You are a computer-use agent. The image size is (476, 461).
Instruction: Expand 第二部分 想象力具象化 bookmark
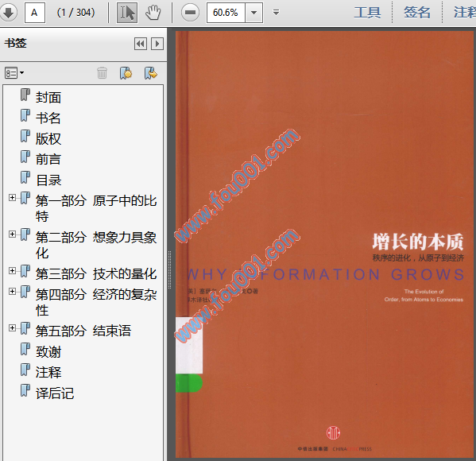pos(12,234)
